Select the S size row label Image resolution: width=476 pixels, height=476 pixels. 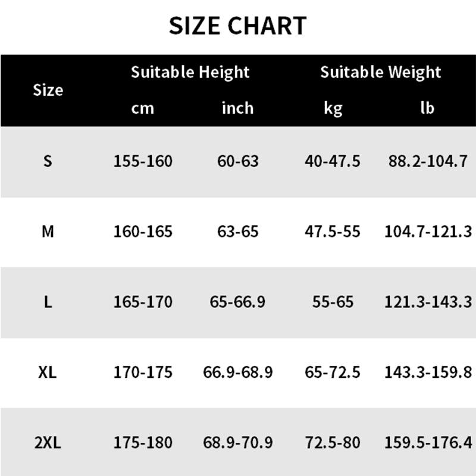[x=48, y=161]
